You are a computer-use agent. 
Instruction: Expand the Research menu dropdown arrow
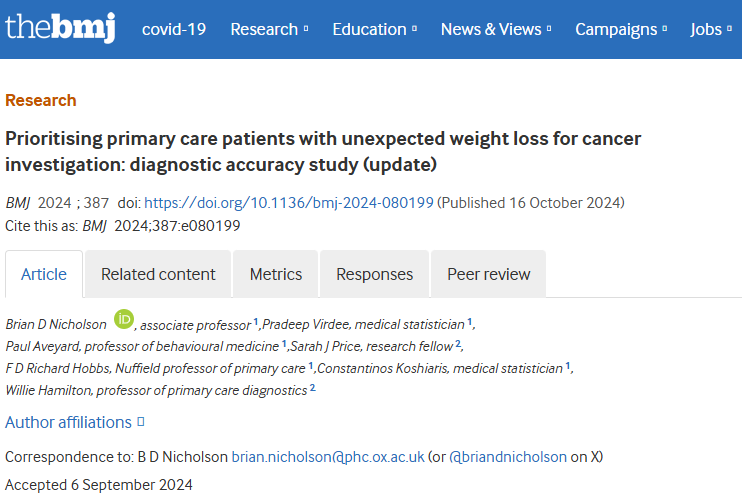coord(306,29)
